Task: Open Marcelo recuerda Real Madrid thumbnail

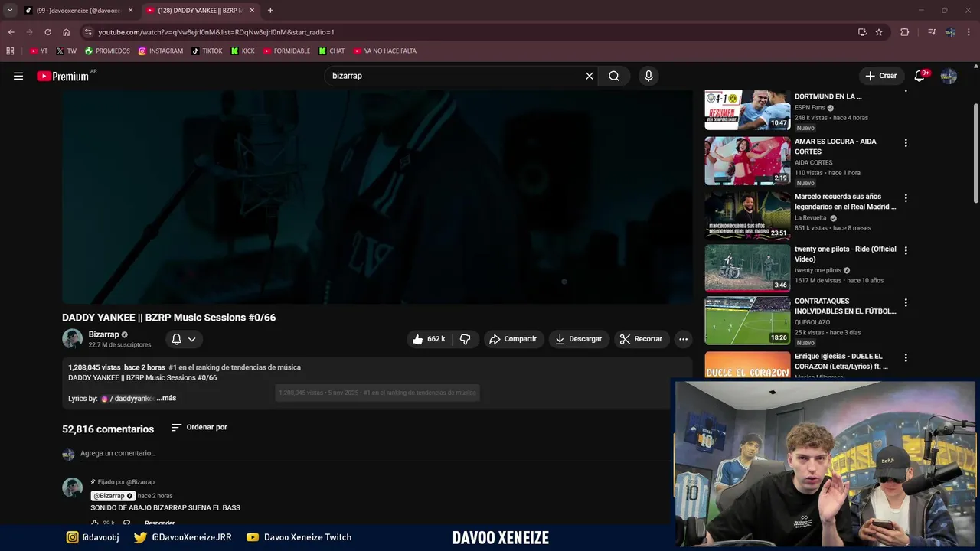Action: tap(747, 215)
